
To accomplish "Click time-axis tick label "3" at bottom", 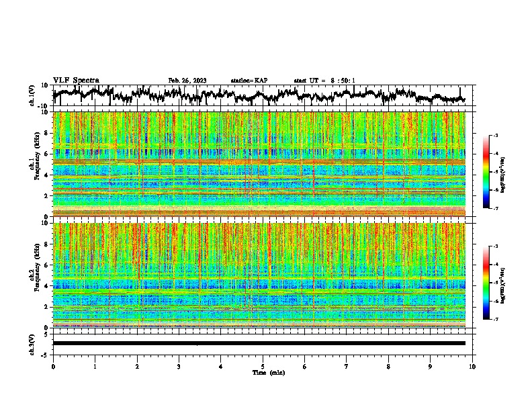I will click(179, 367).
